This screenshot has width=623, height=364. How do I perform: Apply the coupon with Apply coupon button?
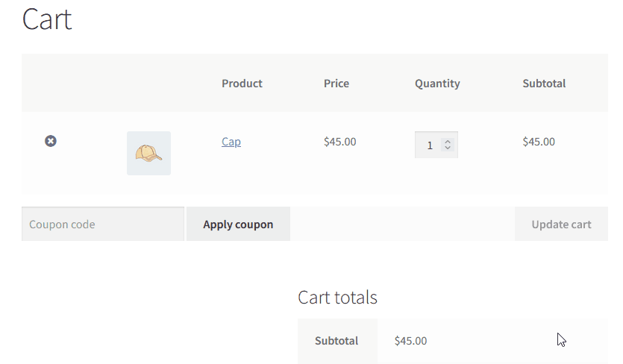coord(239,224)
